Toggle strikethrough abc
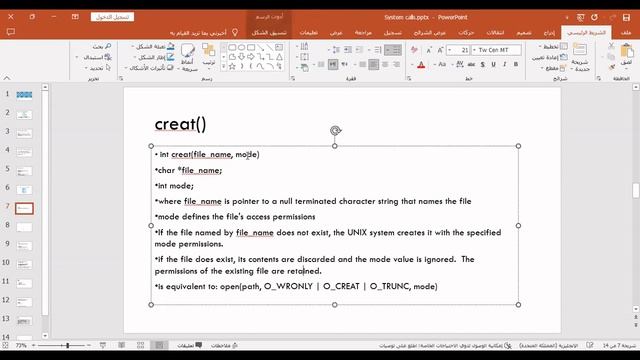Image resolution: width=640 pixels, height=360 pixels. [471, 64]
